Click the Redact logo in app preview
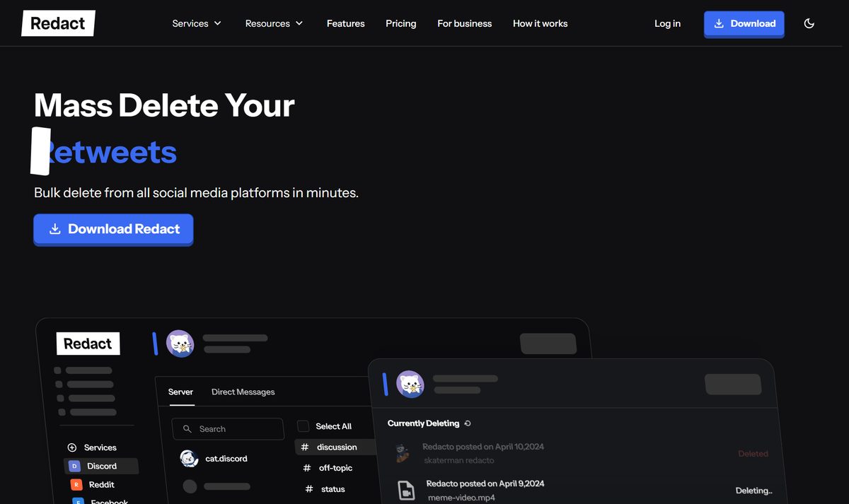This screenshot has height=504, width=849. (x=88, y=344)
